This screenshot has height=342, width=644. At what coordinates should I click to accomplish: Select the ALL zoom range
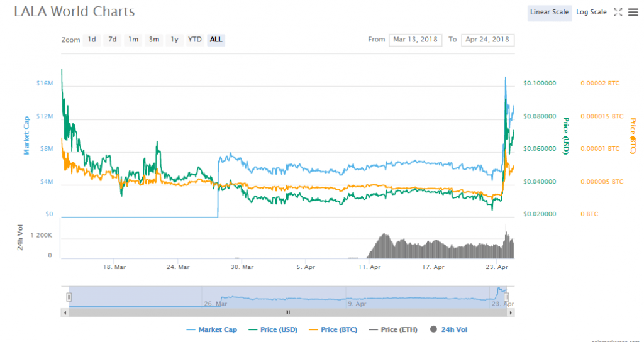click(216, 40)
